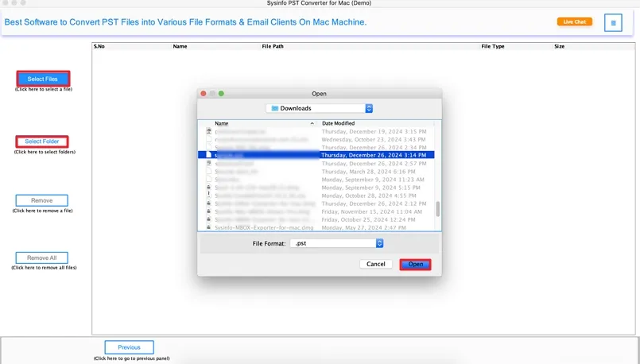640x364 pixels.
Task: Click Cancel in the Open dialog
Action: click(375, 264)
